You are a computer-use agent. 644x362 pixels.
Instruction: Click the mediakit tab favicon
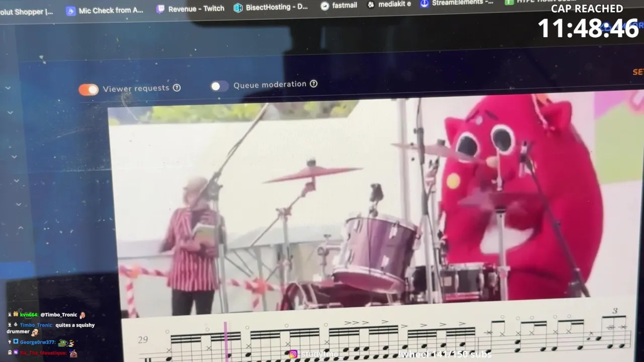pyautogui.click(x=371, y=5)
